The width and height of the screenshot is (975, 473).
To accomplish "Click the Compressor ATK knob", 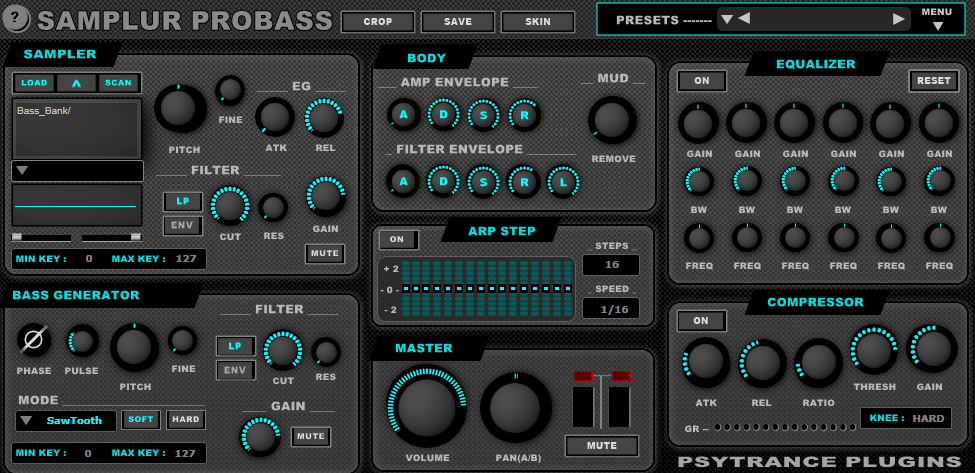I will [706, 362].
